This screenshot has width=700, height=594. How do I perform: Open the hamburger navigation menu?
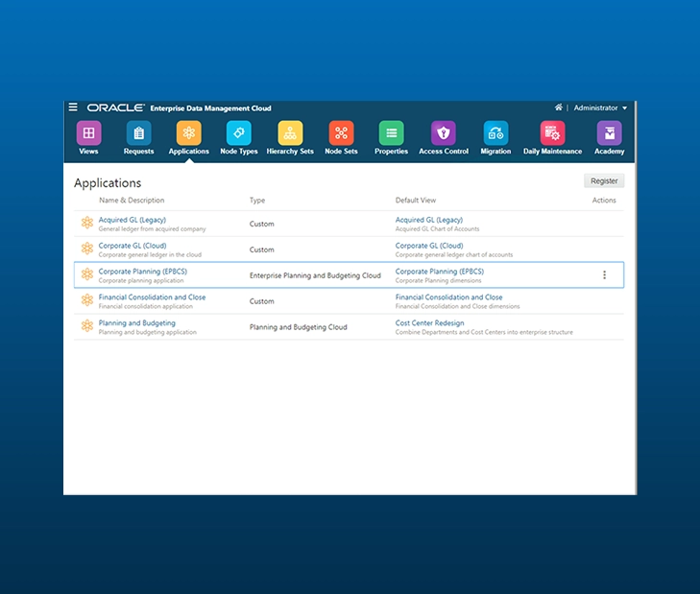pyautogui.click(x=73, y=107)
